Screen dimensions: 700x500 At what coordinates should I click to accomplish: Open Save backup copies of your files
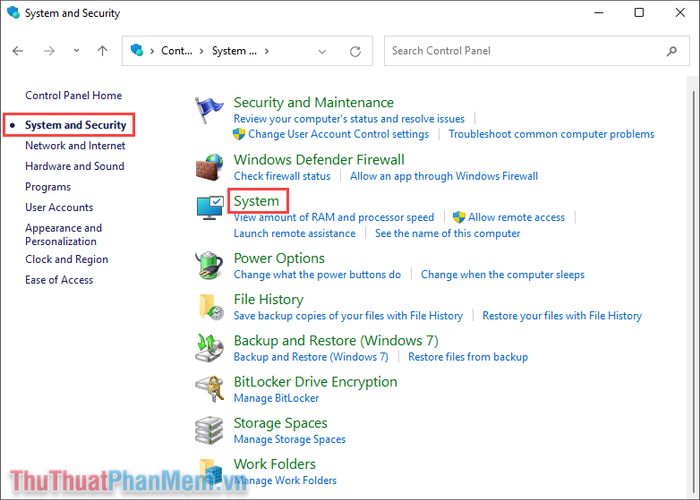348,315
